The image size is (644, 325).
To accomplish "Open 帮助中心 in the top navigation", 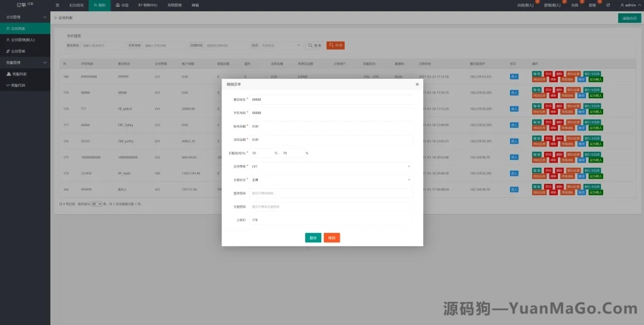I will [x=147, y=5].
